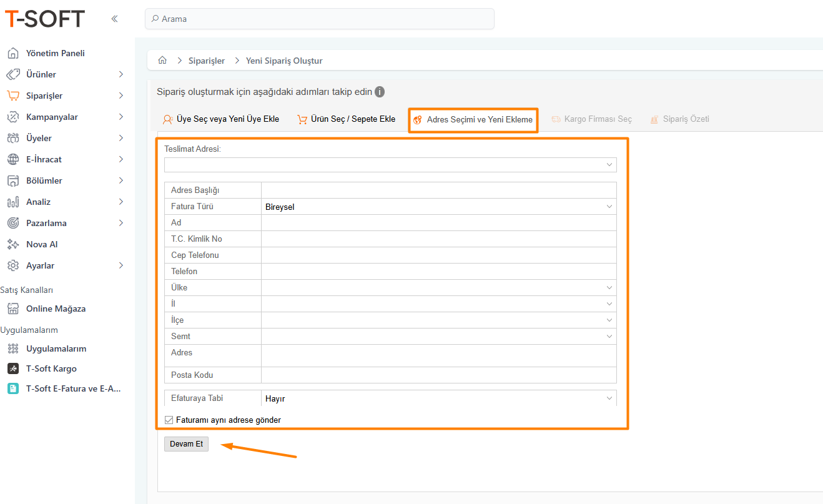Click the Telefon input field
The height and width of the screenshot is (504, 823).
438,272
